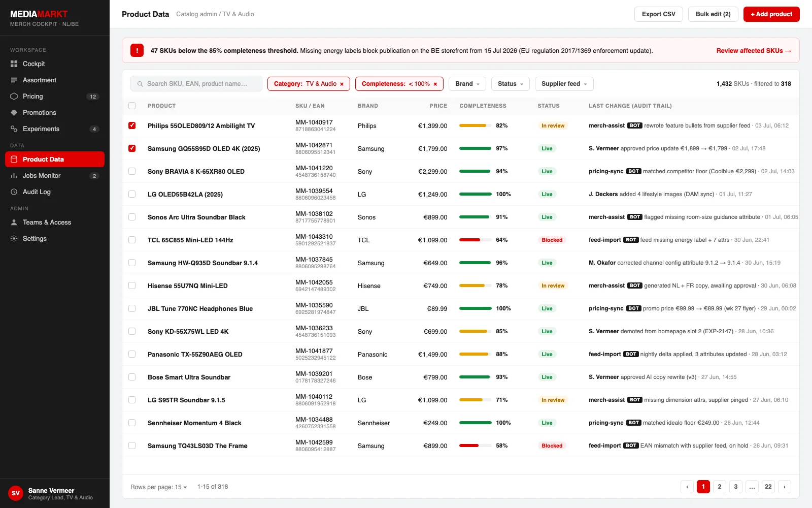Click the Pricing badge showing 12
Screen dimensions: 812x508
pyautogui.click(x=93, y=97)
